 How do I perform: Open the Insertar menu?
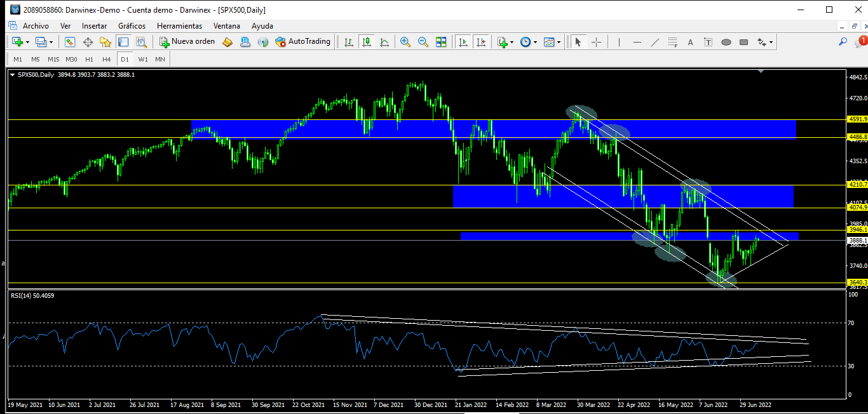[94, 26]
